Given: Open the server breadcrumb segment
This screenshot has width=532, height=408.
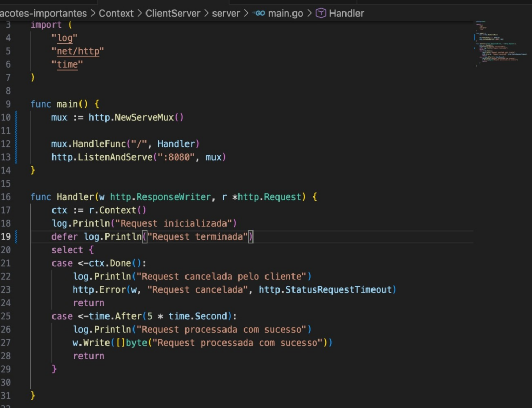Looking at the screenshot, I should pyautogui.click(x=226, y=13).
